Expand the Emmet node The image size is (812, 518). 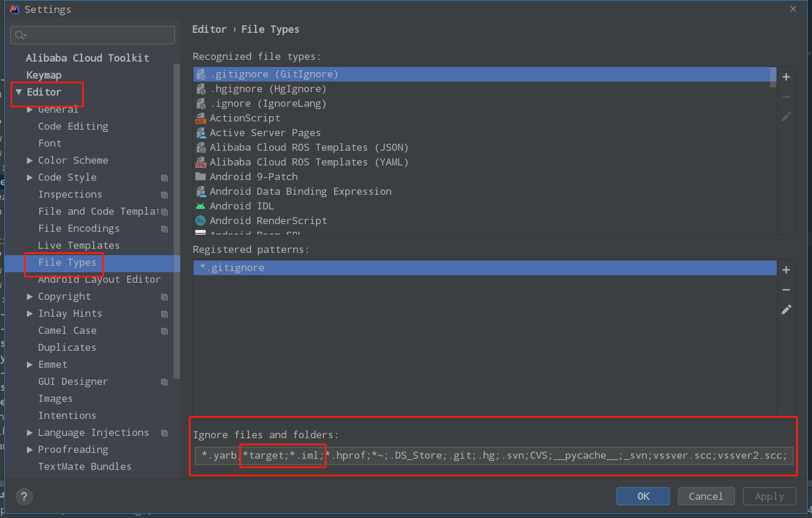pyautogui.click(x=30, y=365)
